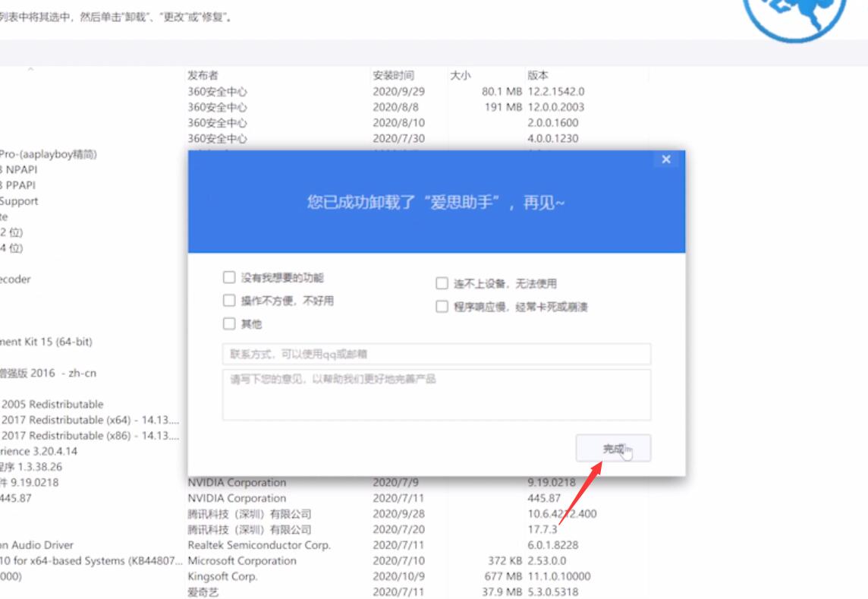Tick 程序响应慢，经常卡死或崩溃 checkbox
The height and width of the screenshot is (599, 868).
coord(442,307)
